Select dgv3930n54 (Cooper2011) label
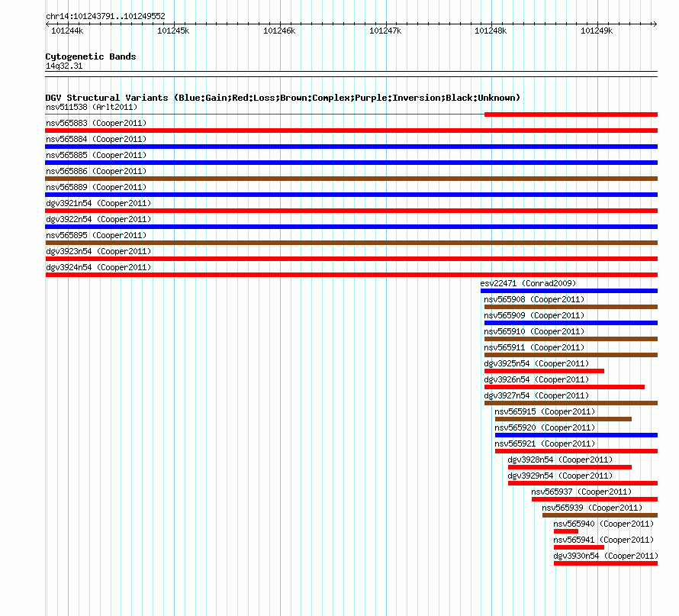Image resolution: width=679 pixels, height=616 pixels. [606, 556]
